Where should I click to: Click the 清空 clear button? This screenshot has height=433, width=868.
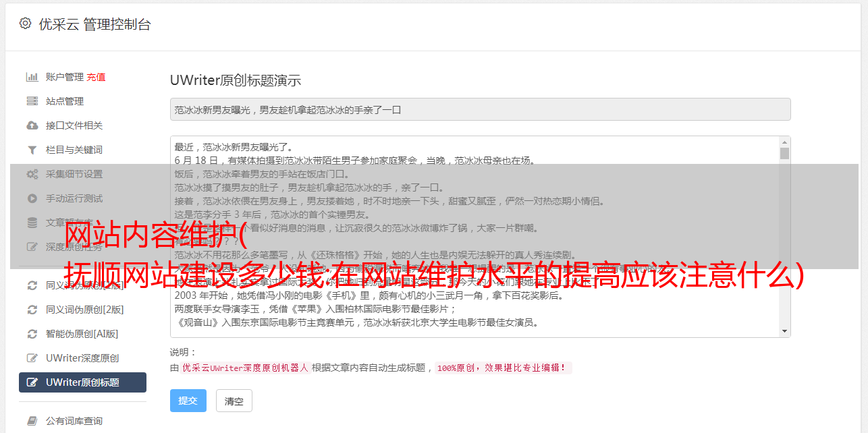(234, 401)
